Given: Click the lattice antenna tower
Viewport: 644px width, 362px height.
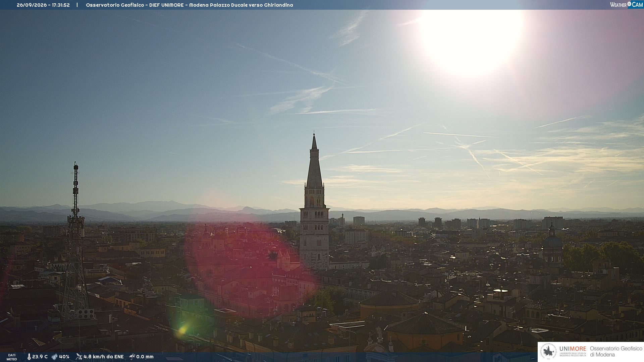Looking at the screenshot, I should coord(75,241).
